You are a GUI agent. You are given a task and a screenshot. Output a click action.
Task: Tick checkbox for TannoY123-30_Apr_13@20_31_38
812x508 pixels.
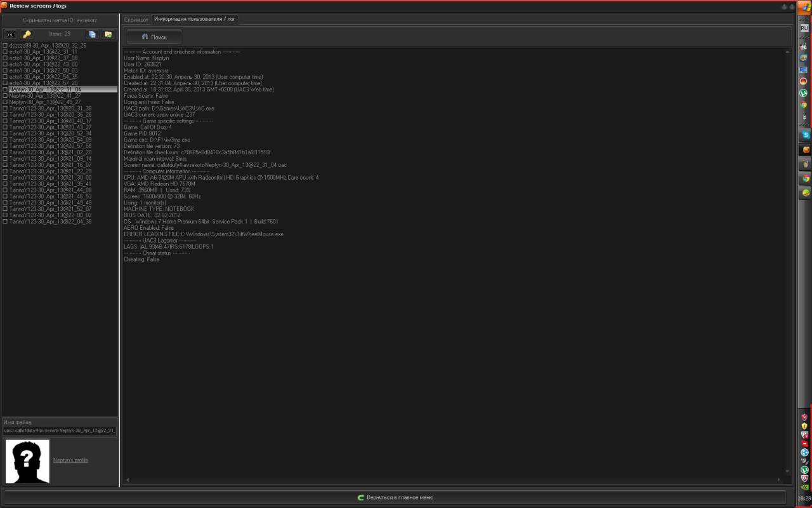pos(5,109)
